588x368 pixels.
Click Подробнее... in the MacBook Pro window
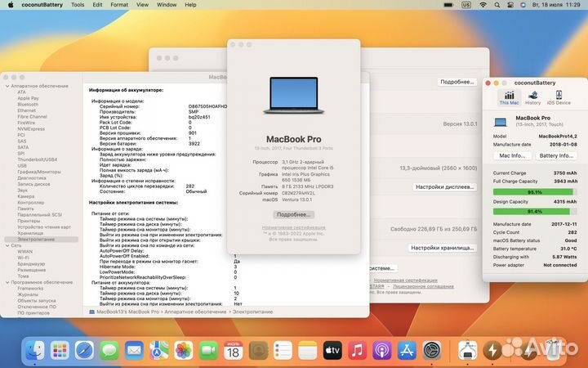tap(293, 214)
